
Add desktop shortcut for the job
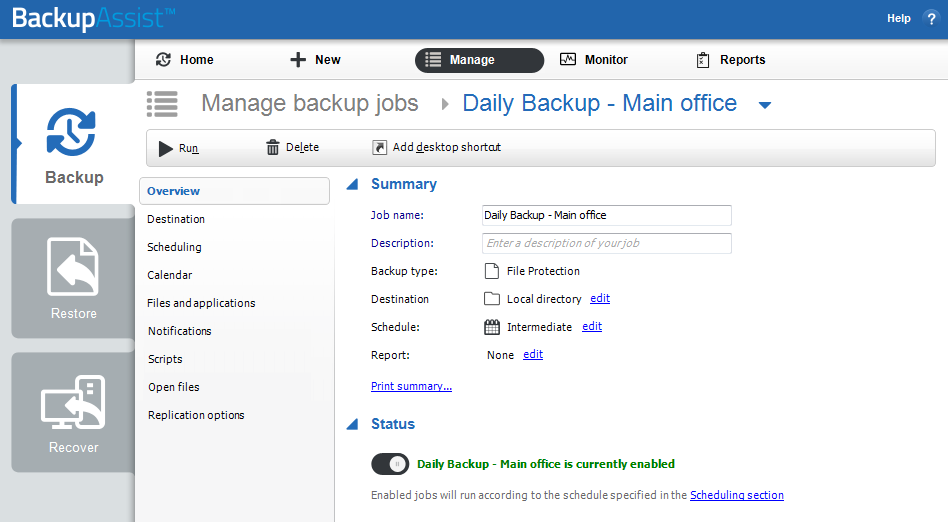click(x=437, y=147)
